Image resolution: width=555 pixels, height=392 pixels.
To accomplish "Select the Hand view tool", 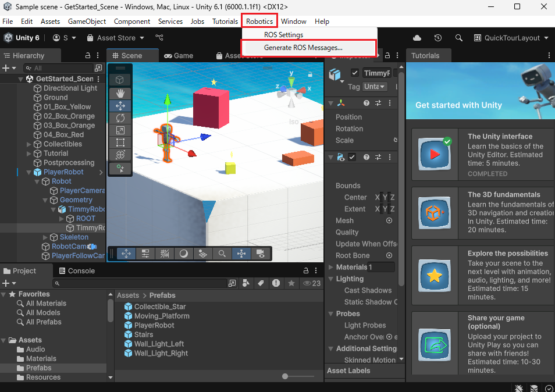I will tap(120, 94).
